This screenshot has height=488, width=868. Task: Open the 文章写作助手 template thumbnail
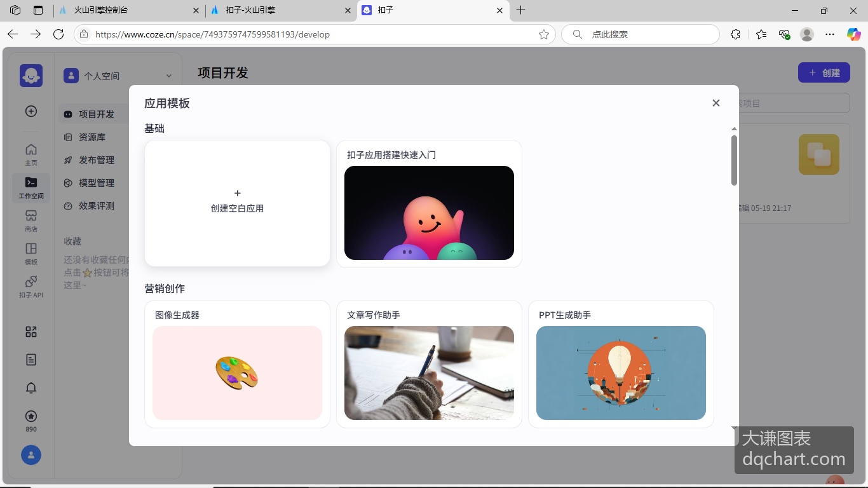[429, 373]
